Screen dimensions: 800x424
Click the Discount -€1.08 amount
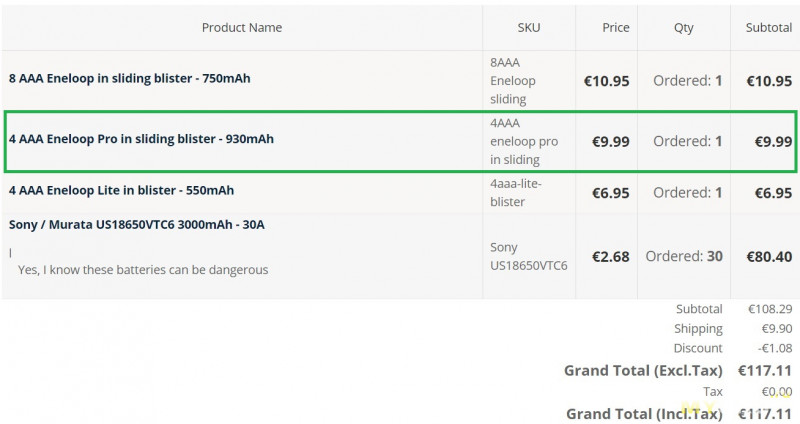pyautogui.click(x=774, y=348)
